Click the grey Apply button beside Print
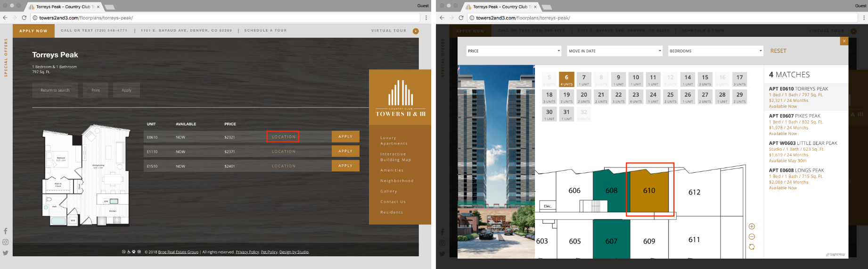The image size is (868, 269). (126, 90)
